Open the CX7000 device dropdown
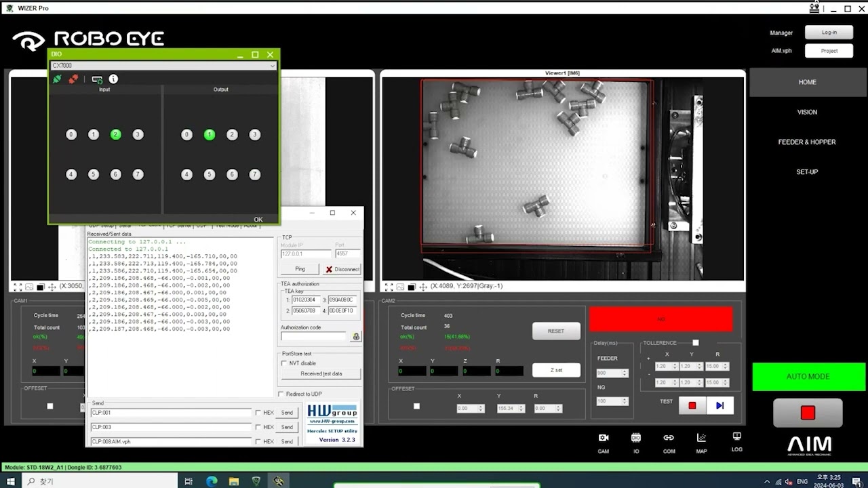The height and width of the screenshot is (488, 868). tap(163, 66)
